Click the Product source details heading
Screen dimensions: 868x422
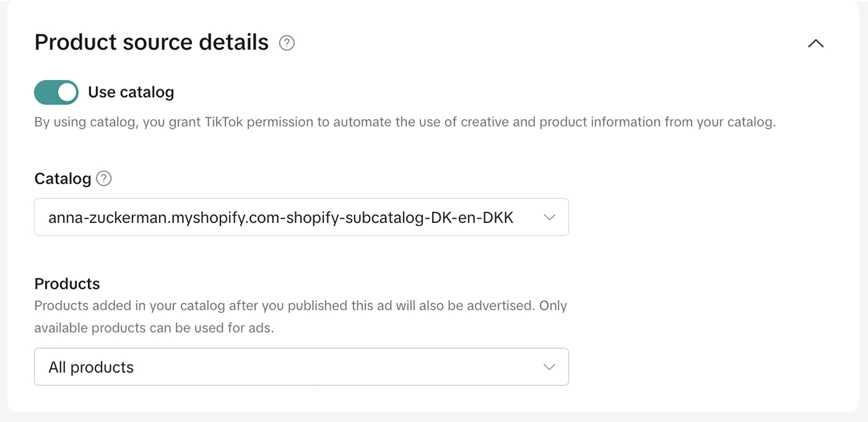(x=152, y=42)
